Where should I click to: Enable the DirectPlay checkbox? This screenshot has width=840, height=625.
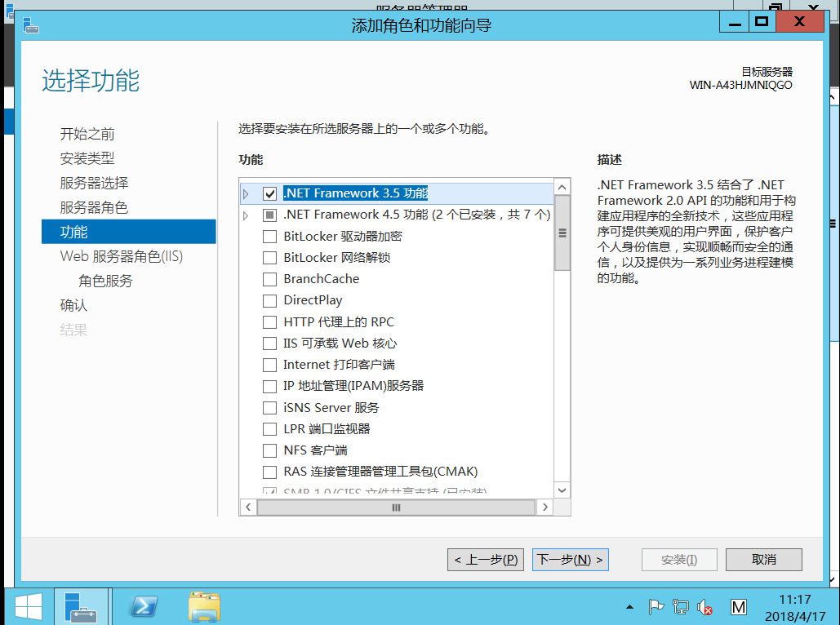coord(270,300)
